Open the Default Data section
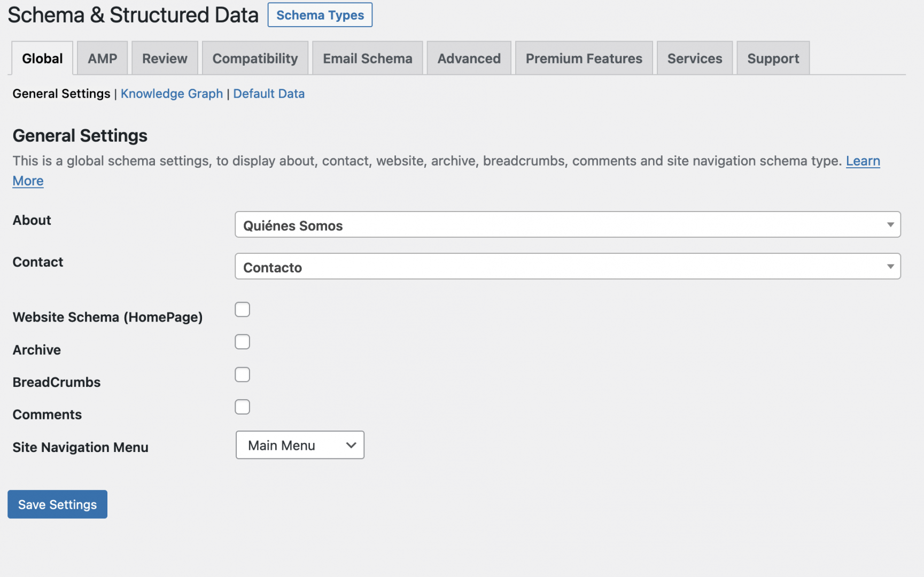 pyautogui.click(x=269, y=93)
